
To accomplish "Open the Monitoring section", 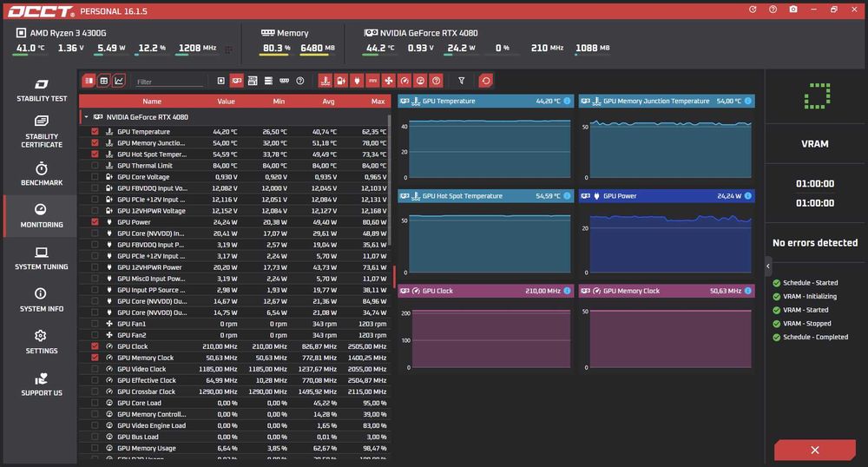I will click(x=42, y=216).
